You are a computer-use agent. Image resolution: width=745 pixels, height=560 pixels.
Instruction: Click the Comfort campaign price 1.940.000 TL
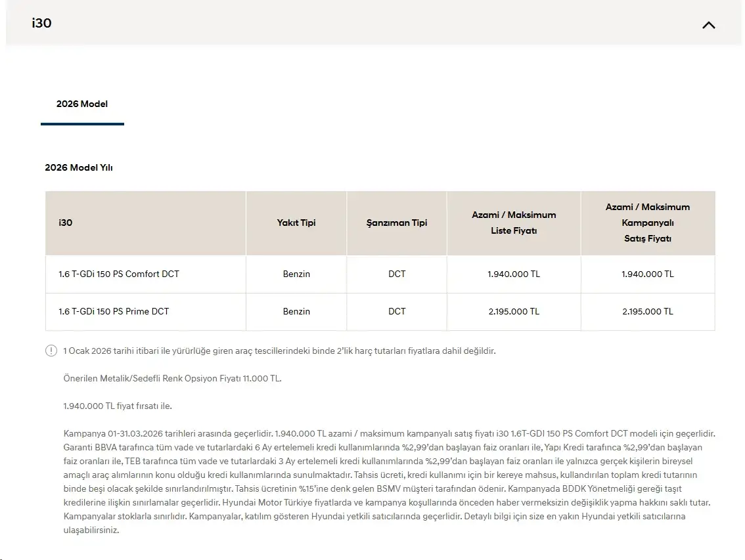(x=648, y=274)
